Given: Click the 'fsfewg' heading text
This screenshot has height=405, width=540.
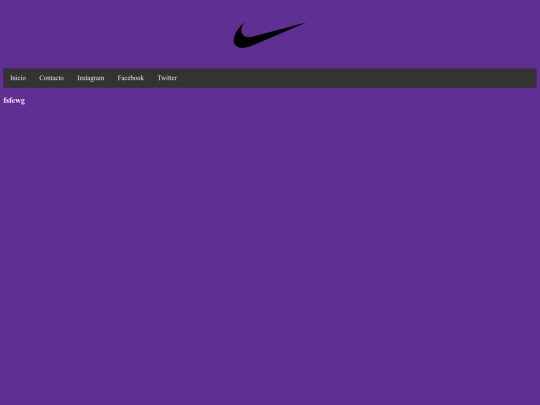Looking at the screenshot, I should point(14,101).
